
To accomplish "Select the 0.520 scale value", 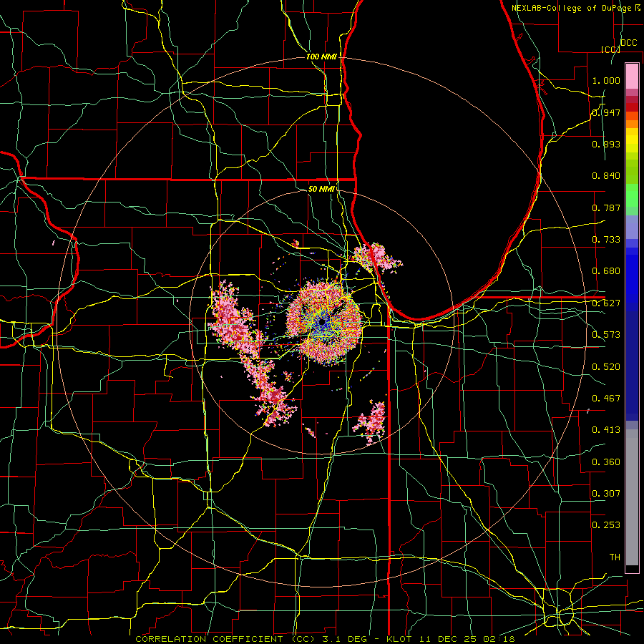I will click(x=606, y=367).
